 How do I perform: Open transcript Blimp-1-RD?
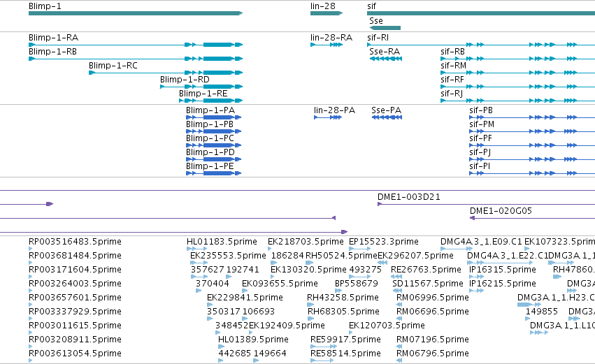click(x=185, y=80)
